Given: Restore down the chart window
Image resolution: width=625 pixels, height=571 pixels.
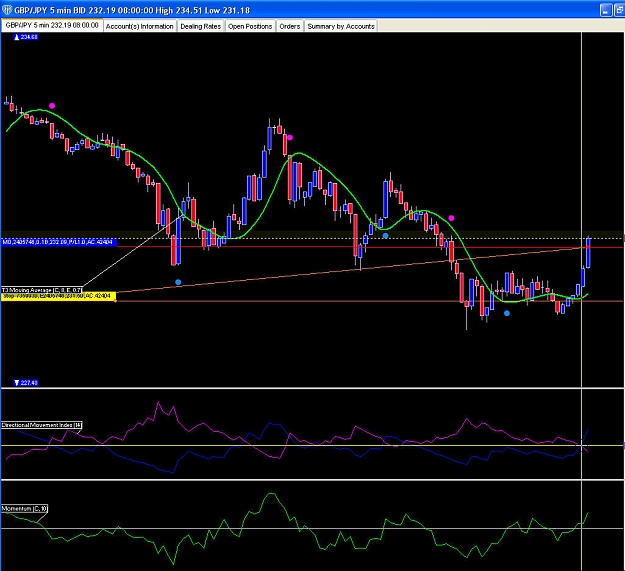Looking at the screenshot, I should click(619, 10).
